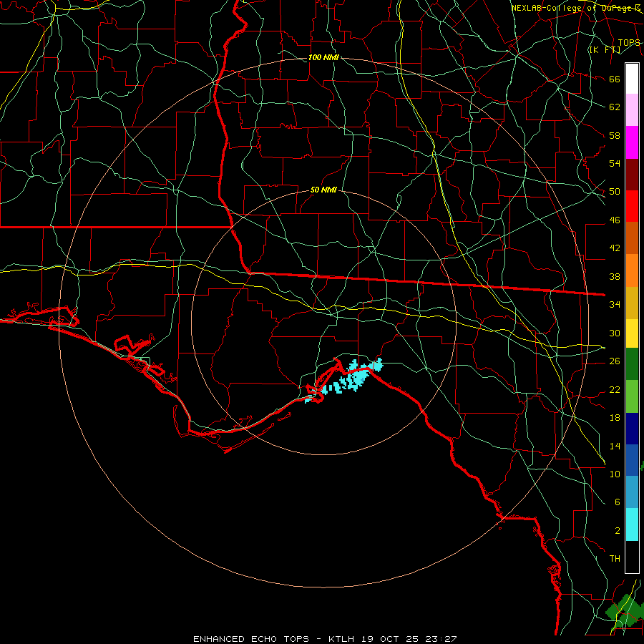
Task: Click the TOPS legend title
Action: click(x=629, y=43)
